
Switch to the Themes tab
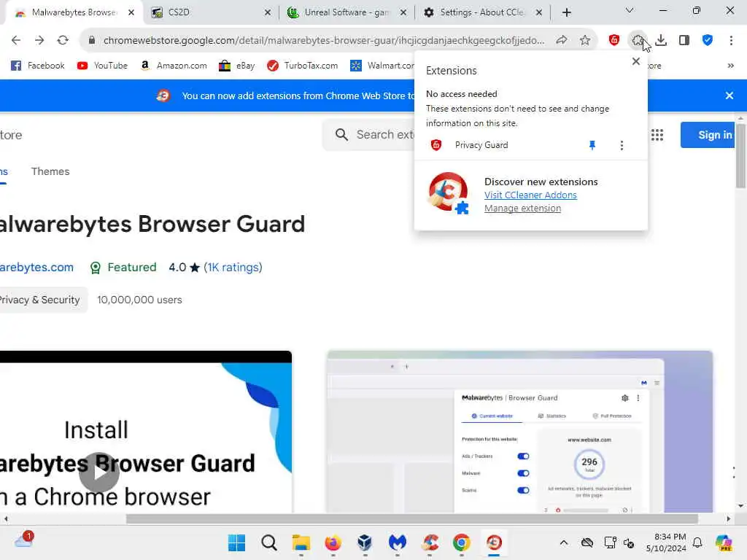point(50,171)
